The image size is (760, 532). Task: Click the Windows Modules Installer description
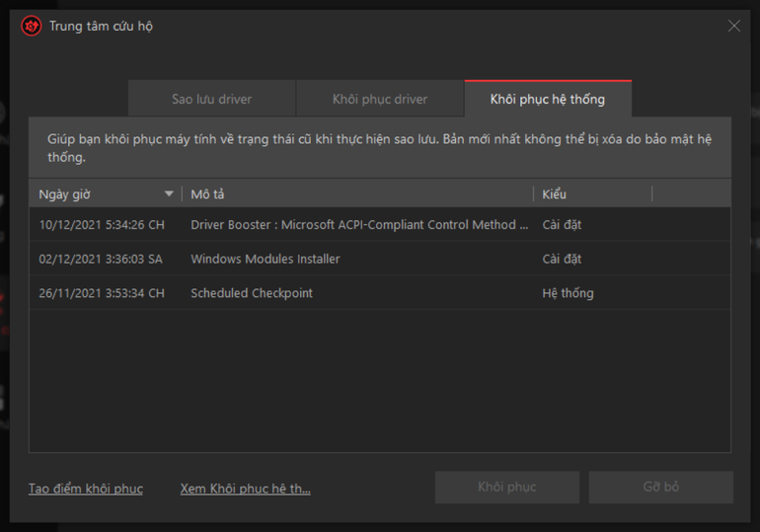click(x=266, y=259)
